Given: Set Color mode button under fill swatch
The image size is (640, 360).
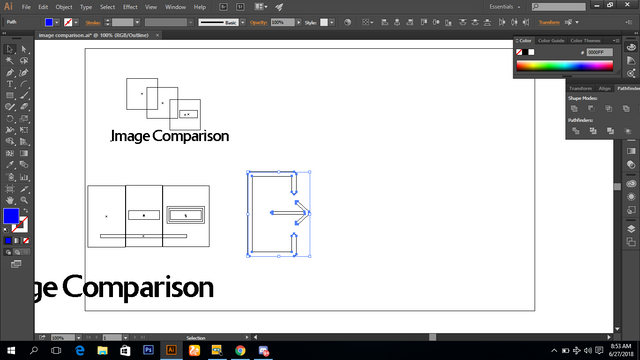Looking at the screenshot, I should [x=8, y=241].
